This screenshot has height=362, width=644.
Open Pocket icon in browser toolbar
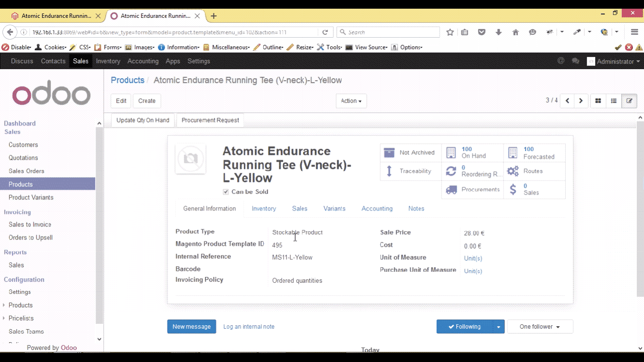point(482,32)
